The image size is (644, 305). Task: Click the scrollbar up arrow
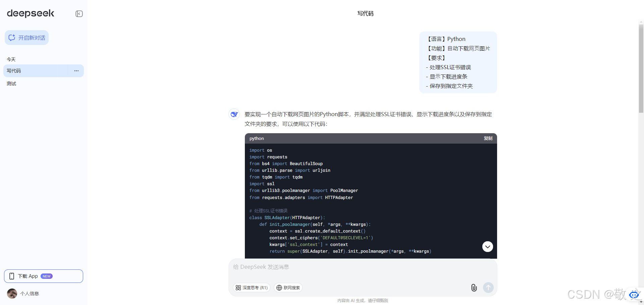pyautogui.click(x=641, y=22)
